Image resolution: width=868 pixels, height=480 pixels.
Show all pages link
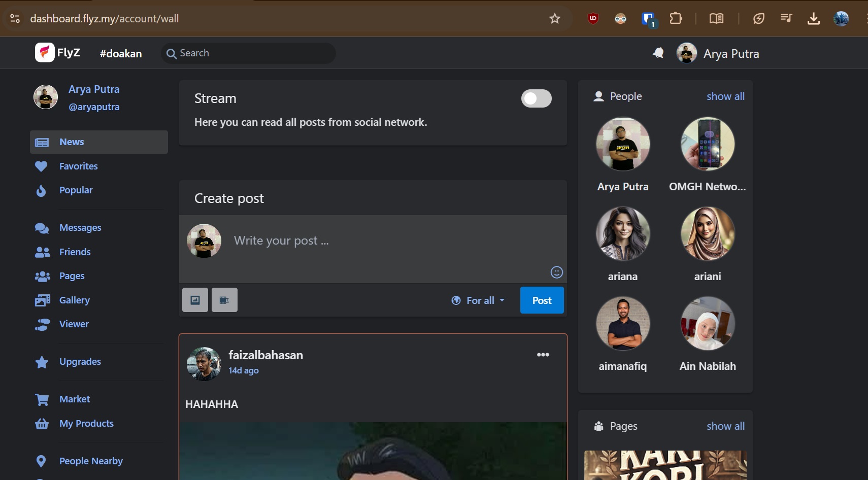pyautogui.click(x=726, y=426)
